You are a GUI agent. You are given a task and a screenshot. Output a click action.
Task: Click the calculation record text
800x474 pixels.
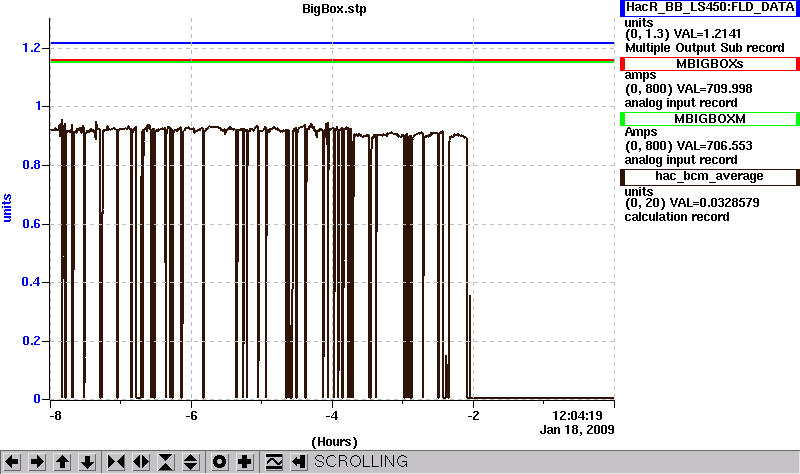(677, 217)
